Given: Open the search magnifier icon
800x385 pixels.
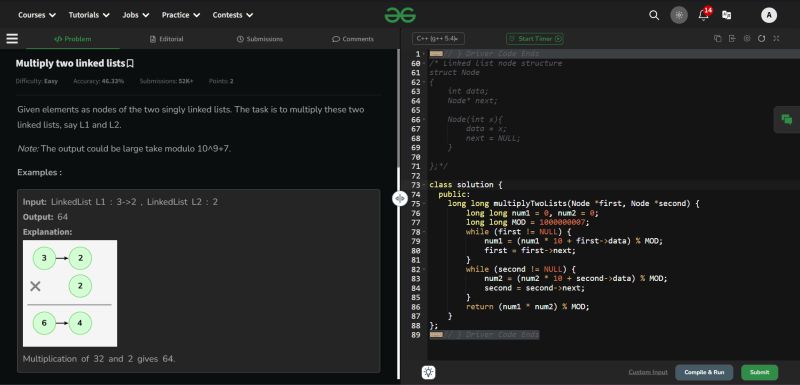Looking at the screenshot, I should [654, 15].
